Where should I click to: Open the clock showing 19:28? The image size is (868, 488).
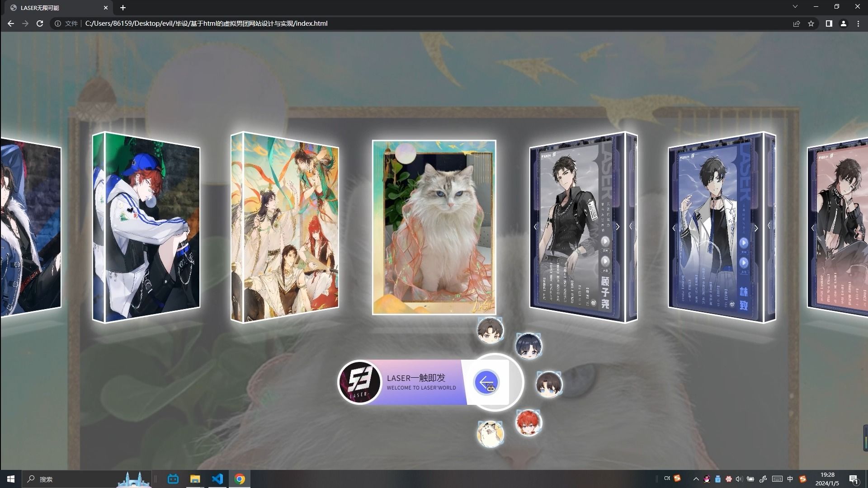click(827, 479)
